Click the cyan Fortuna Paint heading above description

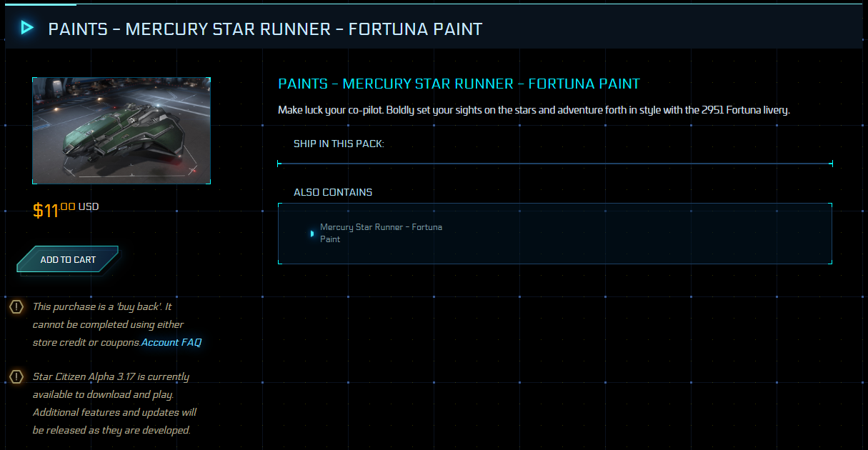(x=459, y=84)
